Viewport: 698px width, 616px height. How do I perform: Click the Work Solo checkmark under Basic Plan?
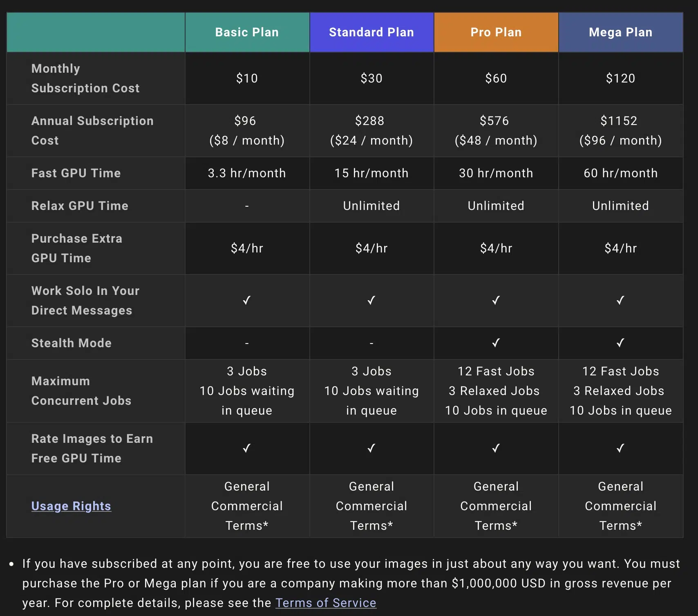pos(247,301)
